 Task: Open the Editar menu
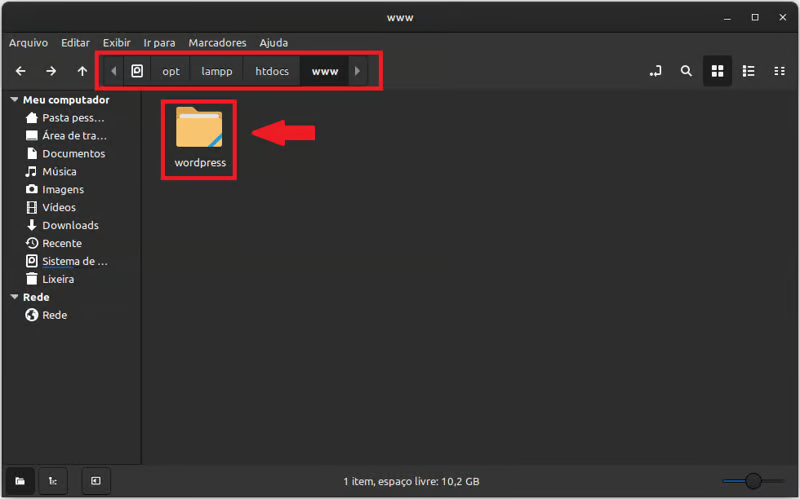click(76, 43)
